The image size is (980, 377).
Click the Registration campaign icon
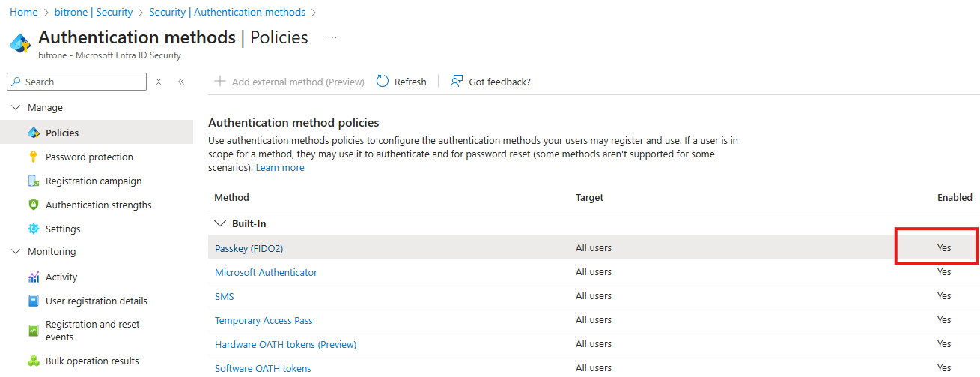[x=33, y=181]
